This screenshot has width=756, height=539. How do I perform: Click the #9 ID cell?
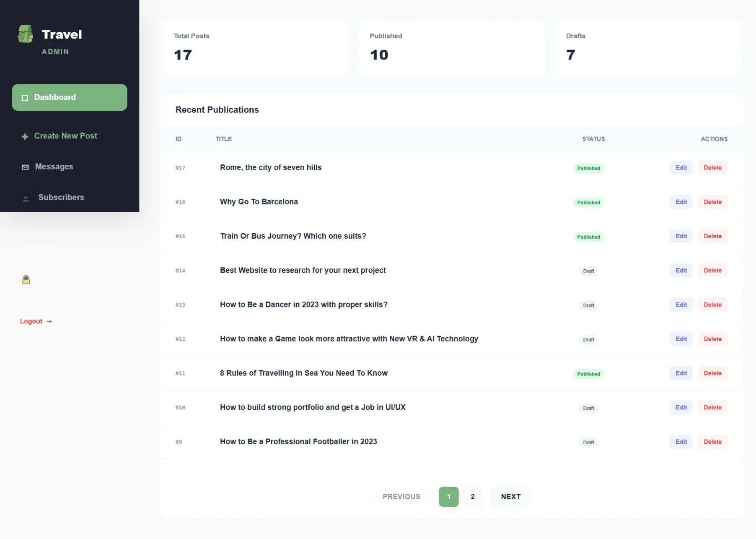tap(179, 442)
